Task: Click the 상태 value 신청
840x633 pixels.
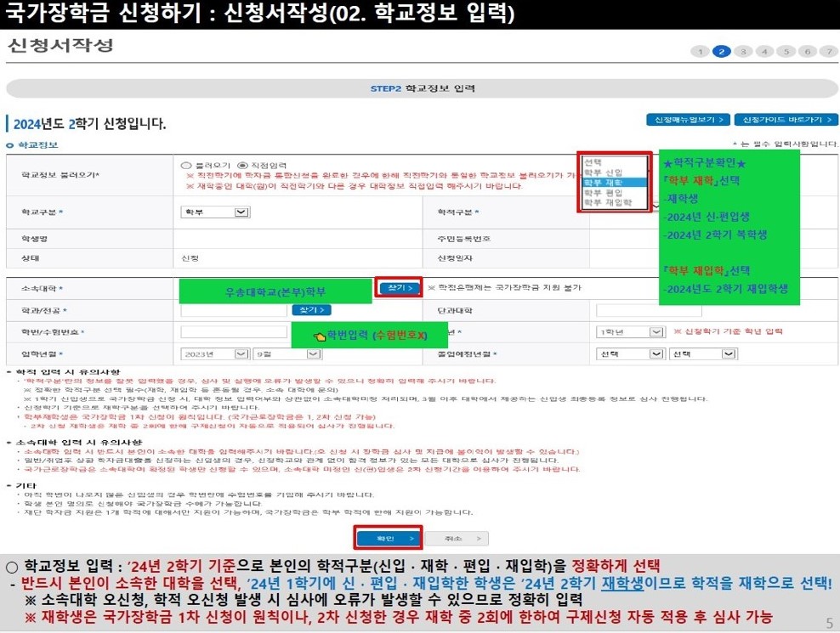Action: click(190, 258)
